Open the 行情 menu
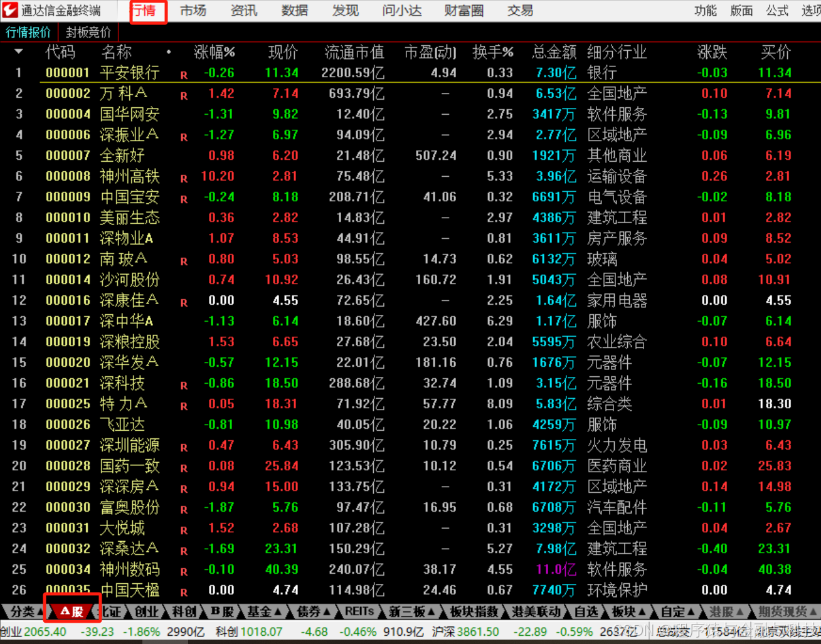 (146, 11)
